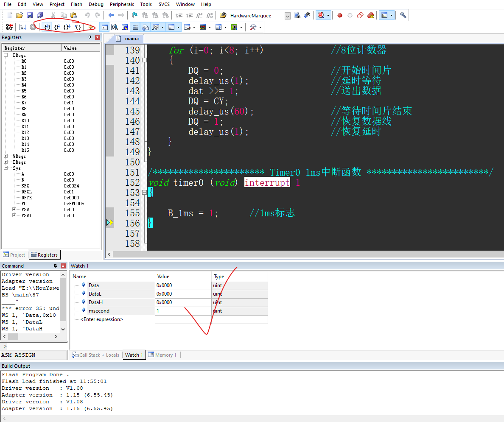
Task: Toggle the Memory windows button
Action: coord(172,27)
